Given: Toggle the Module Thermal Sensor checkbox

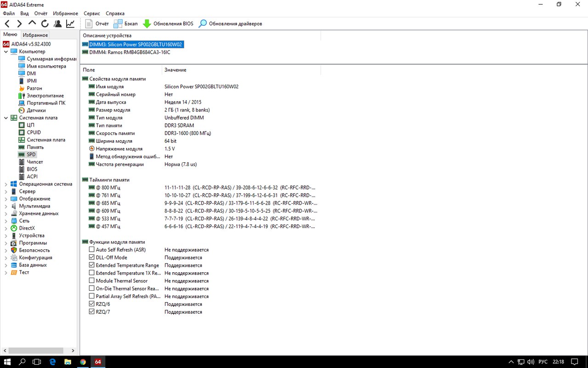Looking at the screenshot, I should (91, 281).
